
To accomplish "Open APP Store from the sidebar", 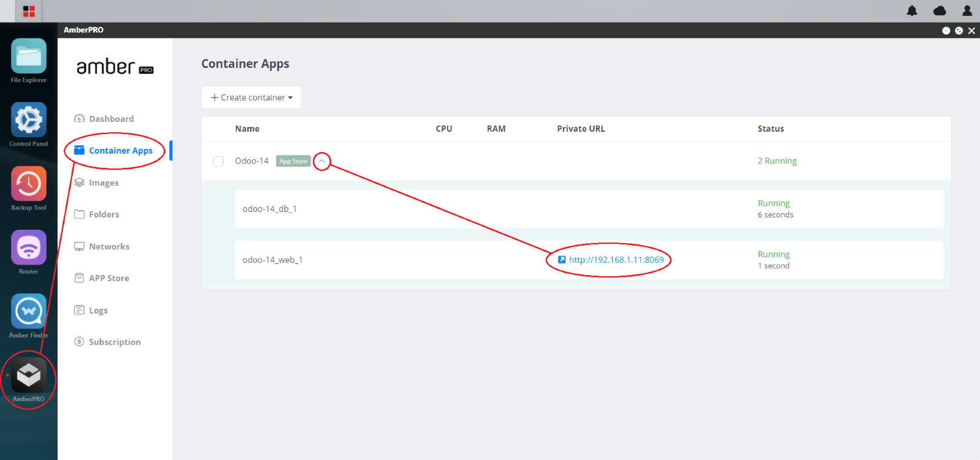I will point(109,278).
